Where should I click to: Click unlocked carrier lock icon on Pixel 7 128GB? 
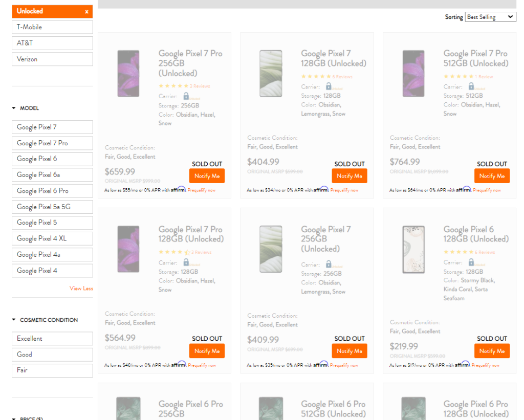329,86
